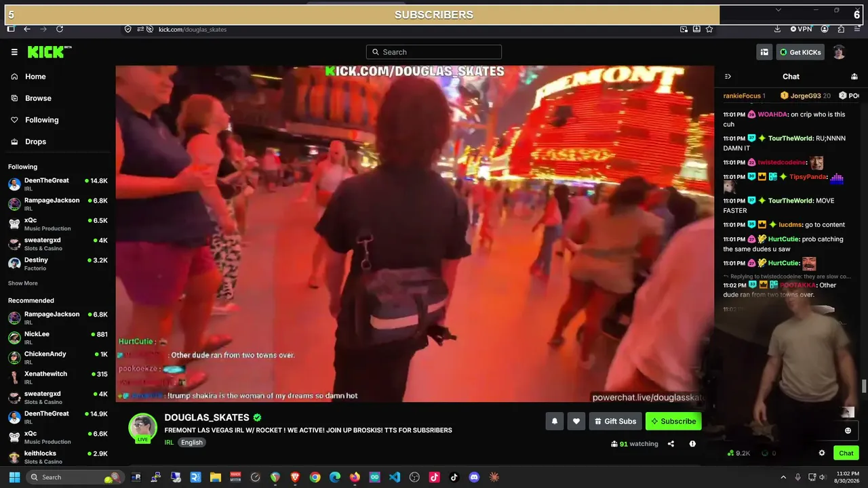Open the chat users list icon
The image size is (868, 488).
(854, 77)
